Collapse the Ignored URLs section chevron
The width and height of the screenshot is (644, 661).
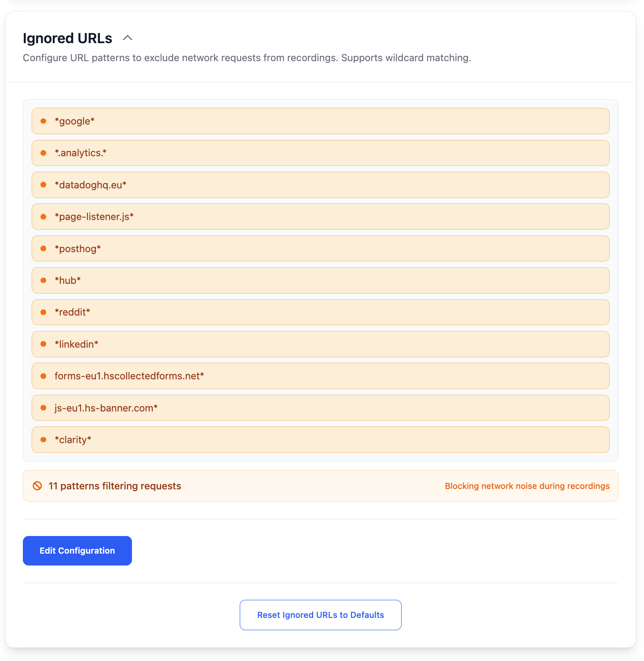[128, 38]
